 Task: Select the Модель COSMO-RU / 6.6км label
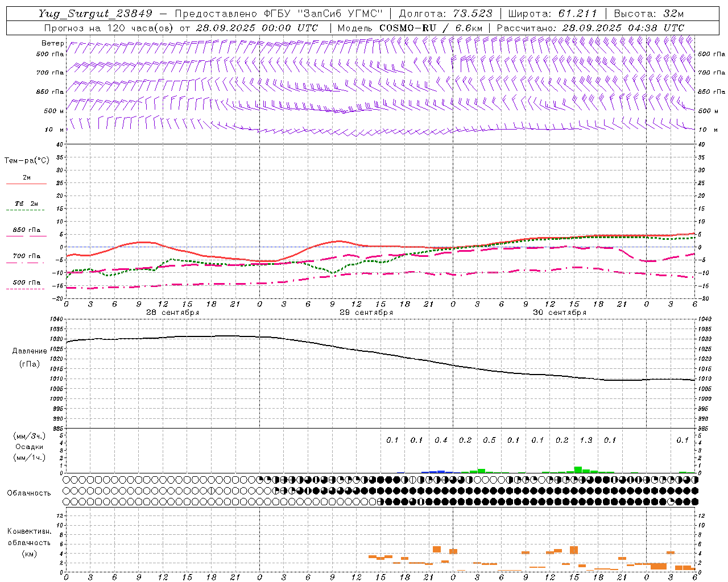click(x=410, y=28)
